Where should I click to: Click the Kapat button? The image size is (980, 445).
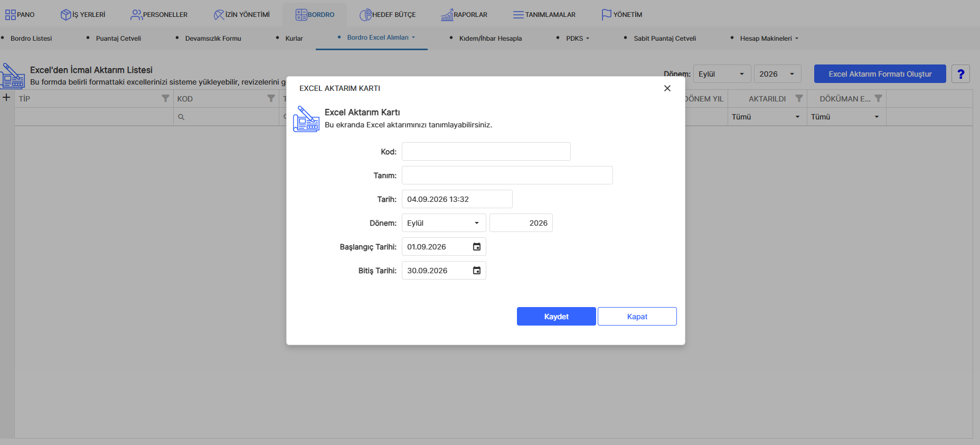click(637, 317)
